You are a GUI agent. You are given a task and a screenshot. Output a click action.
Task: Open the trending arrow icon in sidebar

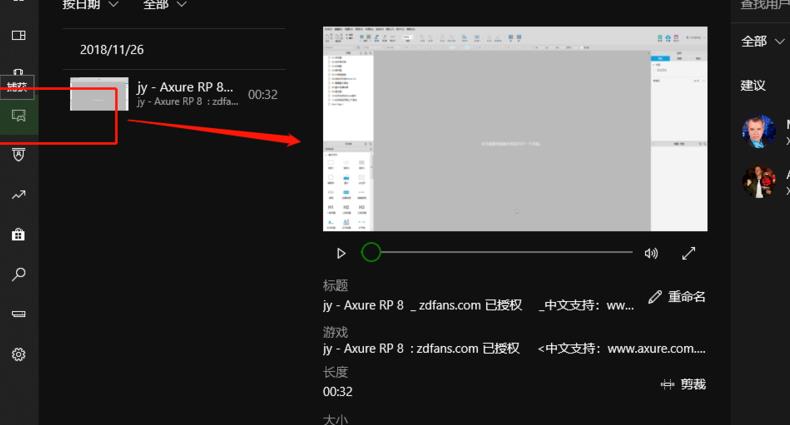(x=18, y=195)
